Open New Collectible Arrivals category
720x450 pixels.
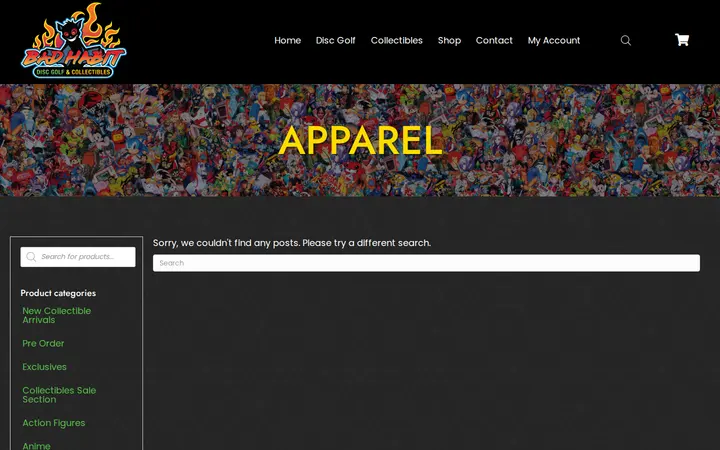[x=57, y=315]
